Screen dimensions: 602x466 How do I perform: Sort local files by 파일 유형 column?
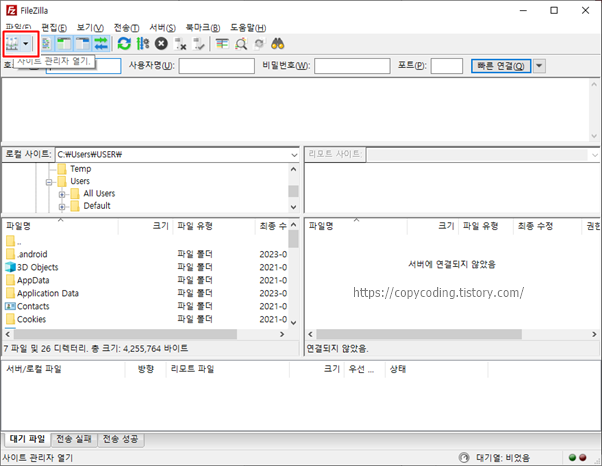pos(214,226)
